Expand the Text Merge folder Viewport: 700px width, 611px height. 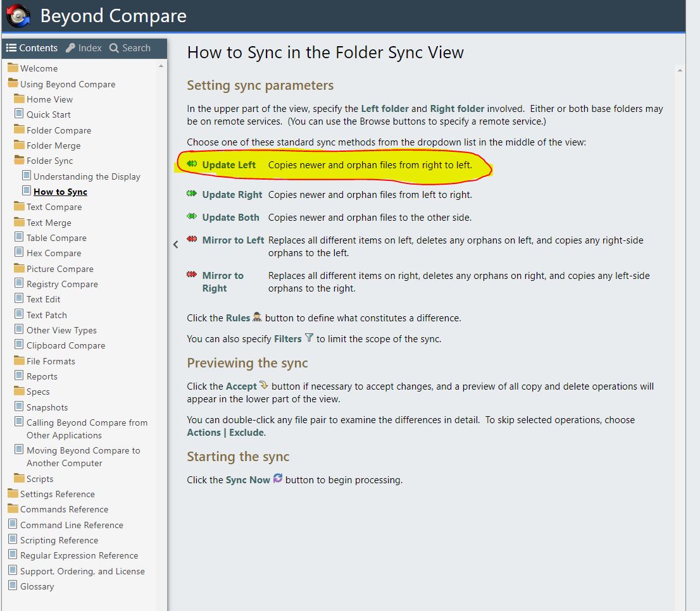click(42, 223)
